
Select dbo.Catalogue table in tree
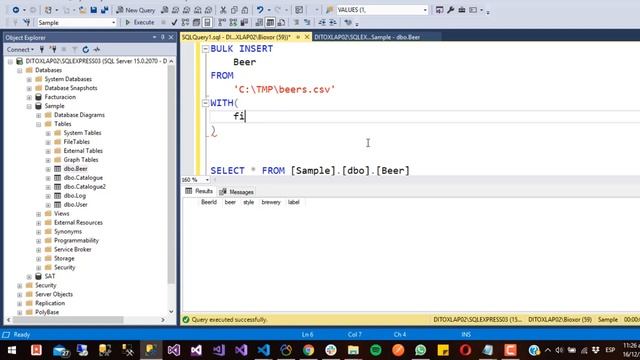(x=83, y=178)
